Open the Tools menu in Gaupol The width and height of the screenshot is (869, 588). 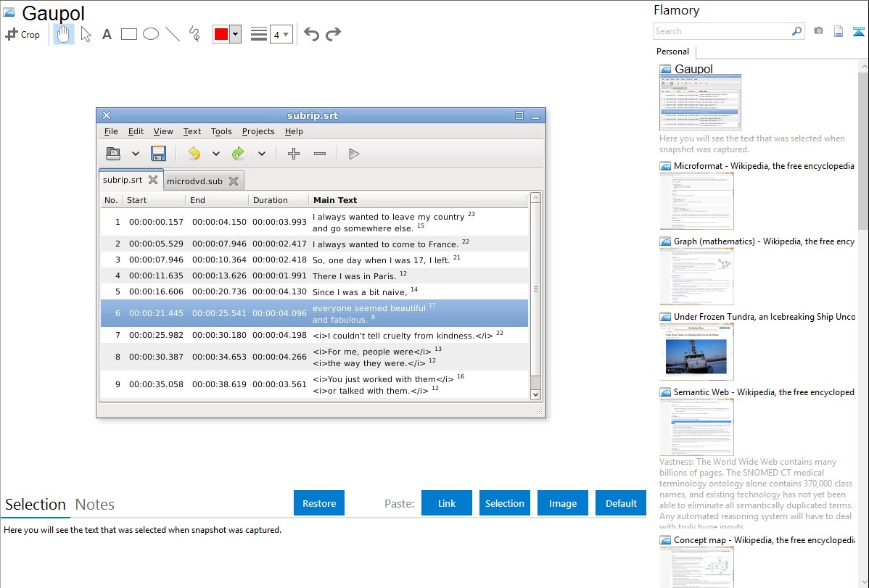pyautogui.click(x=221, y=131)
